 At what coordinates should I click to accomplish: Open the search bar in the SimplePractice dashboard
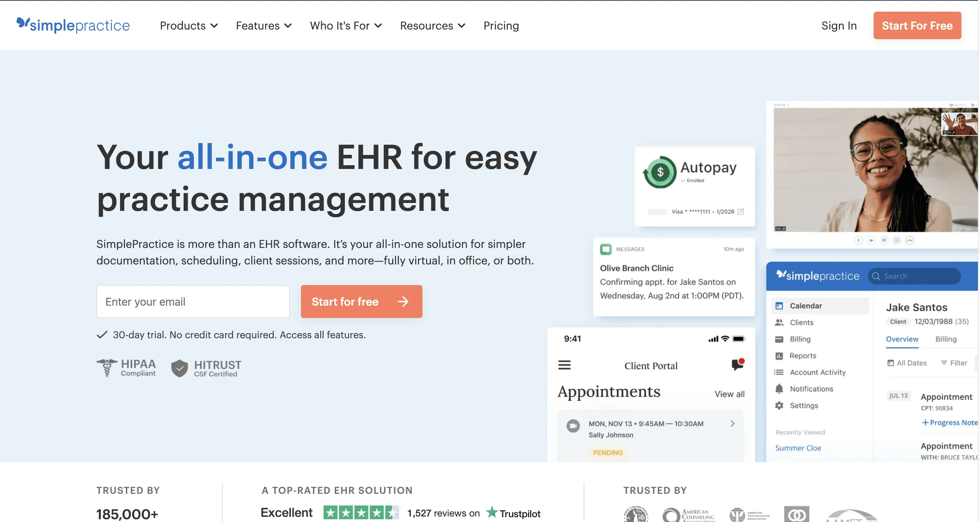click(914, 276)
